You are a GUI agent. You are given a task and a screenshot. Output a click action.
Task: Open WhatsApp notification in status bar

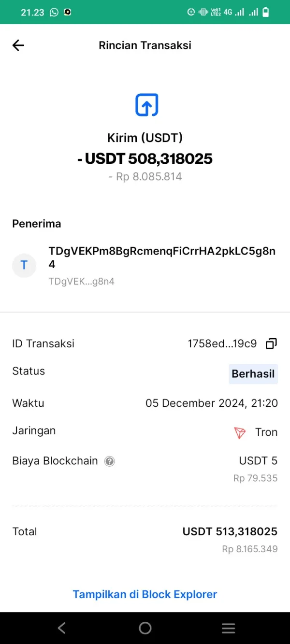54,13
